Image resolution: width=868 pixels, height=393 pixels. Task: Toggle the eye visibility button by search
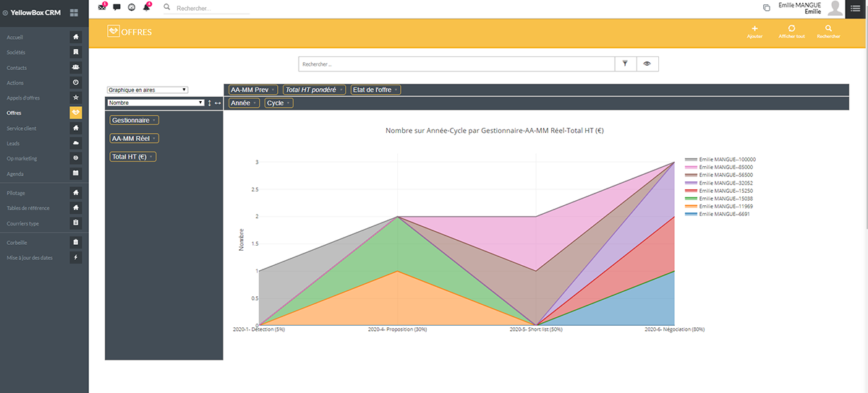(647, 64)
